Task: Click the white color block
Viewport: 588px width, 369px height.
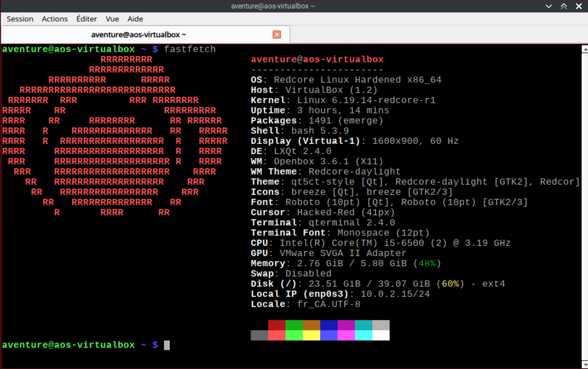Action: [381, 335]
